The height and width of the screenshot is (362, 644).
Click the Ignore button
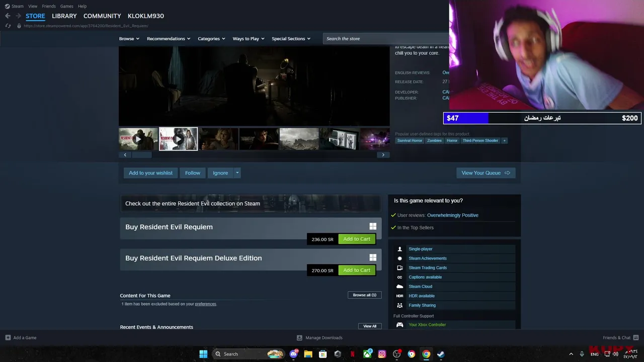click(220, 173)
